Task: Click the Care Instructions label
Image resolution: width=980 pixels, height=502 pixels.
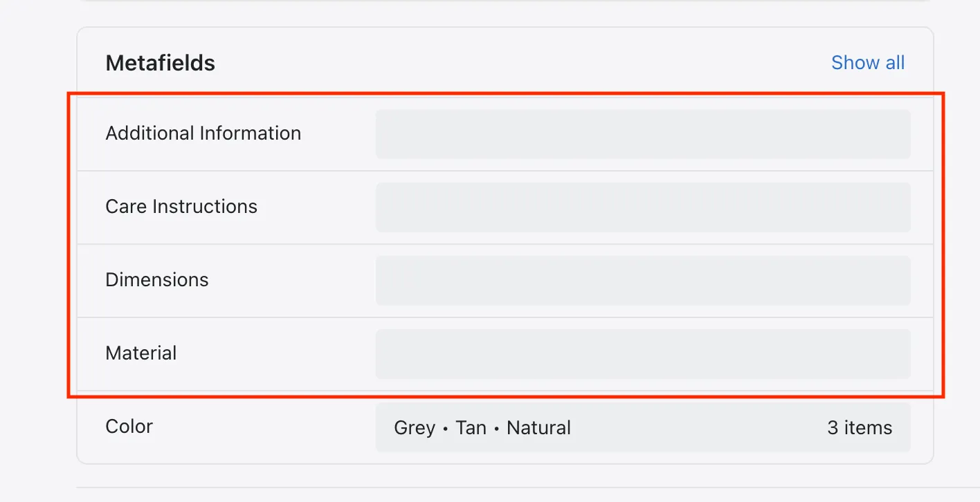Action: pos(181,207)
